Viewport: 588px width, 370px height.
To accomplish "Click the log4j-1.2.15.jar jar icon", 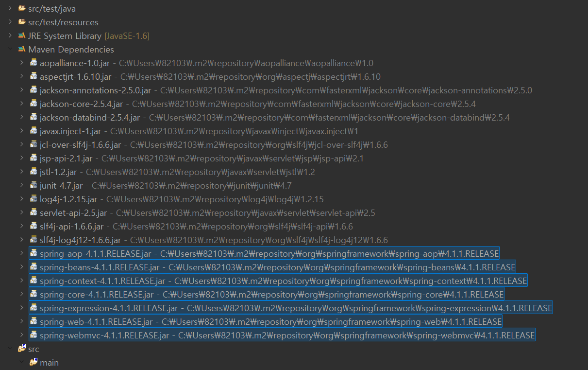I will pyautogui.click(x=34, y=199).
